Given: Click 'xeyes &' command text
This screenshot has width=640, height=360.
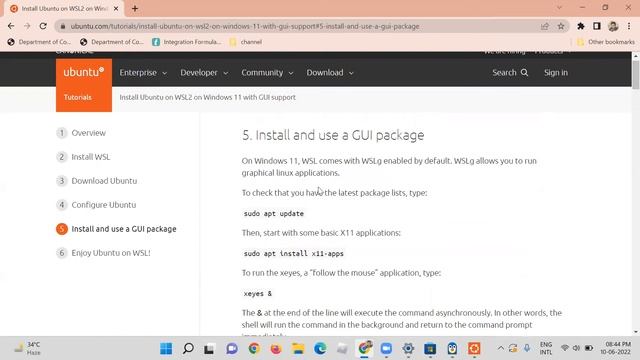Looking at the screenshot, I should tap(258, 293).
